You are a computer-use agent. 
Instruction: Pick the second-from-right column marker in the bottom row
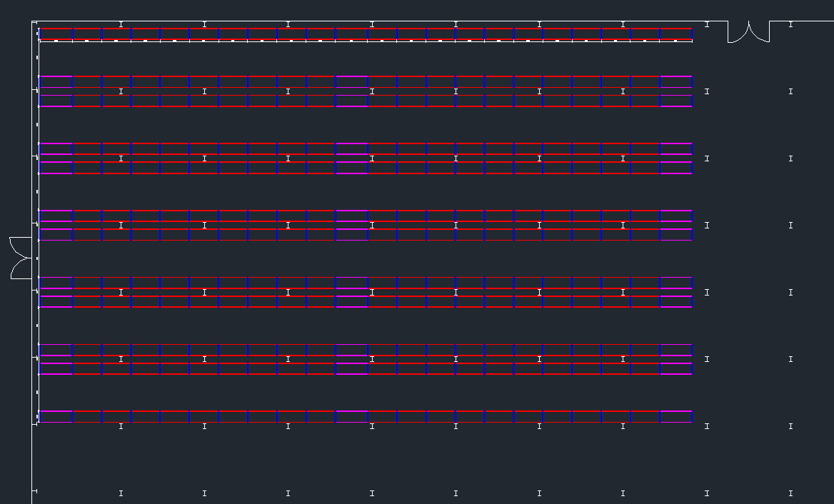pos(707,493)
